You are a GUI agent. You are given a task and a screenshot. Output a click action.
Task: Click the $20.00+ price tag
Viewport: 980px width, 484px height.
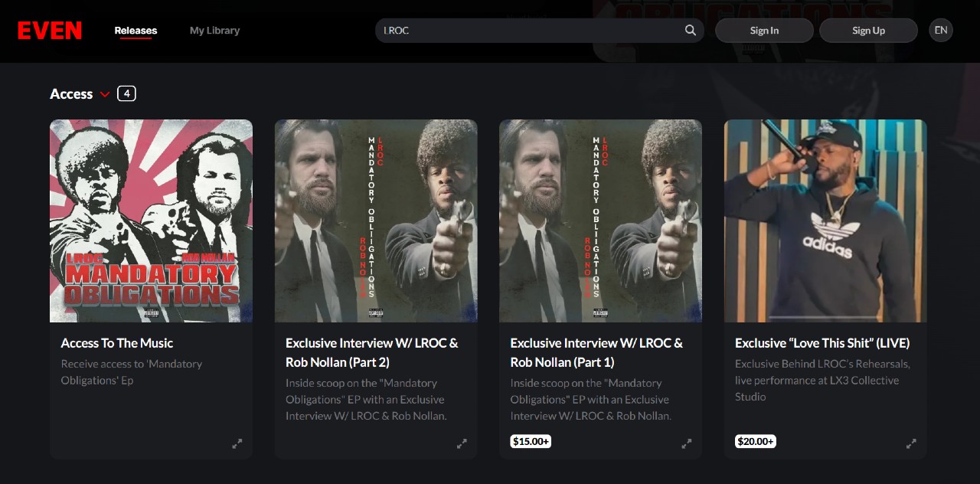click(x=756, y=441)
